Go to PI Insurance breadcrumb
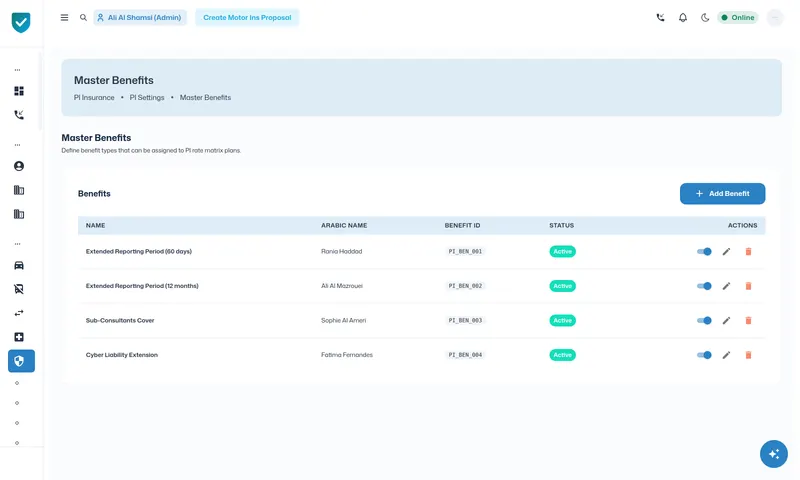Screen dimensions: 800x480 click(x=94, y=97)
